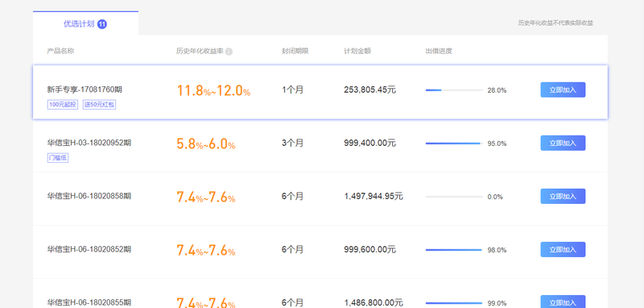
Task: Click the 历史年化收益不代表实际收益 disclaimer text
Action: click(555, 23)
